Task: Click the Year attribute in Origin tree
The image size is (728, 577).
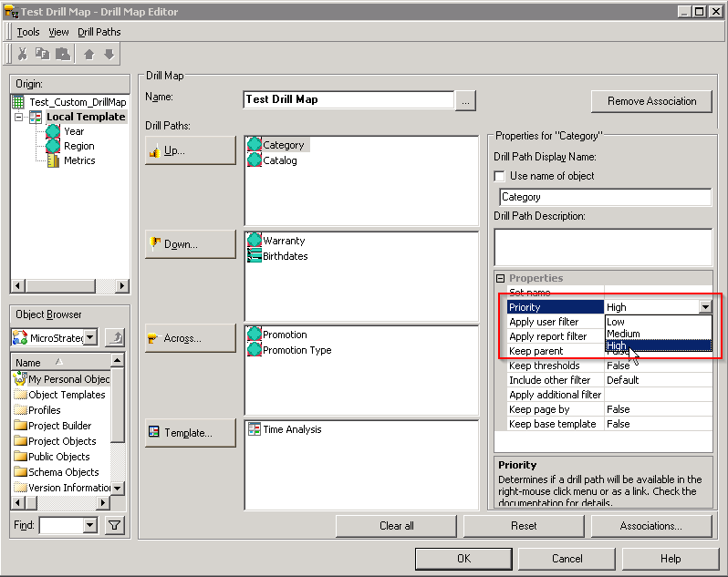Action: (73, 131)
